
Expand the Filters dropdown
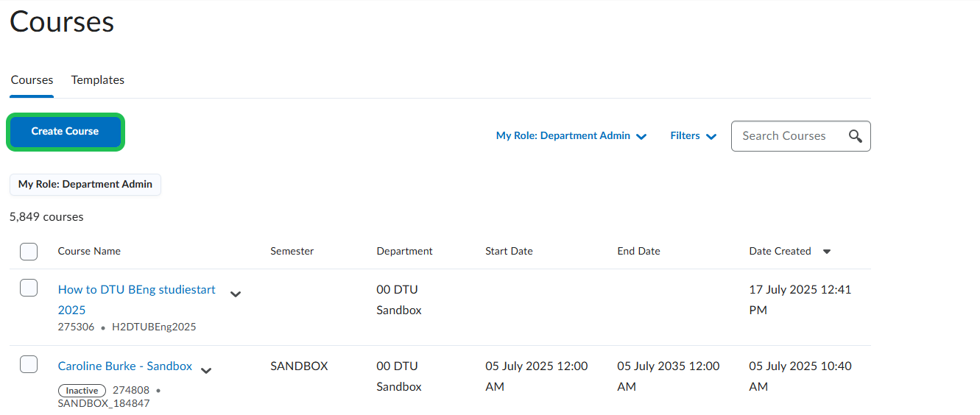click(693, 136)
